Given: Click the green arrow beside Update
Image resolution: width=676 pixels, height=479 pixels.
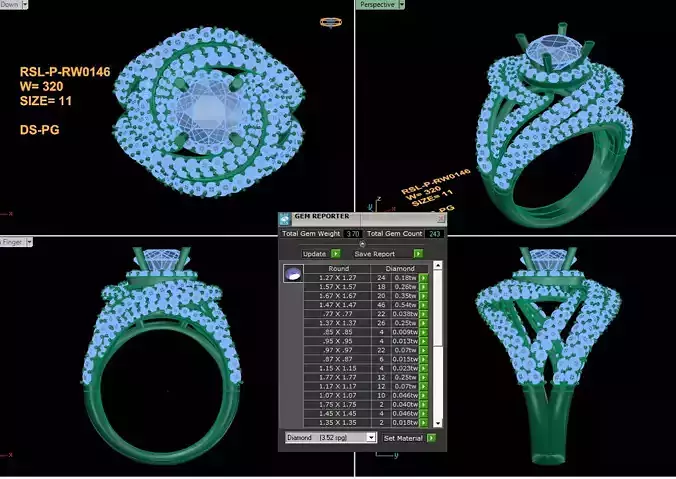Looking at the screenshot, I should [336, 254].
